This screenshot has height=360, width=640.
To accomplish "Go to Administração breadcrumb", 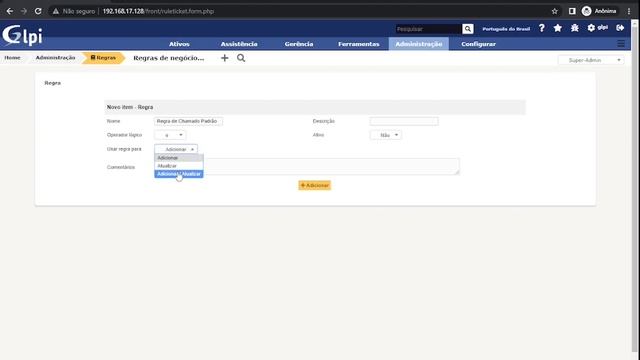I will click(55, 58).
